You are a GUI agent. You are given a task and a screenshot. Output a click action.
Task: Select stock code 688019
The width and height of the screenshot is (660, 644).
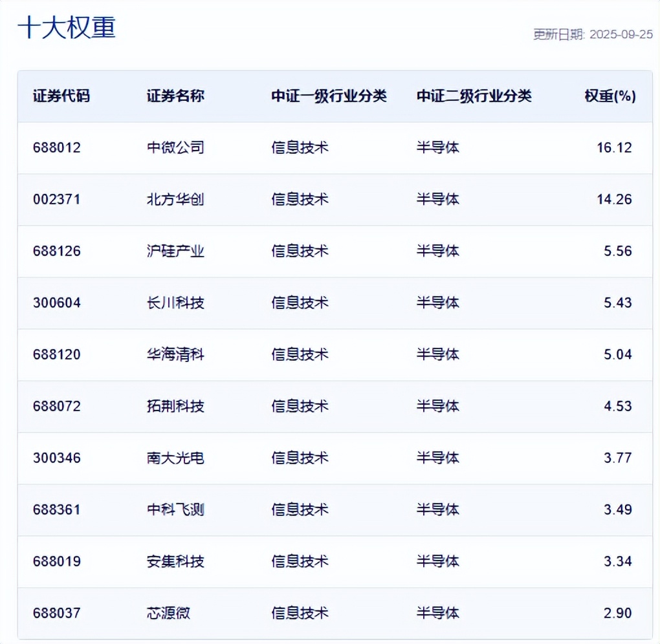coord(57,561)
